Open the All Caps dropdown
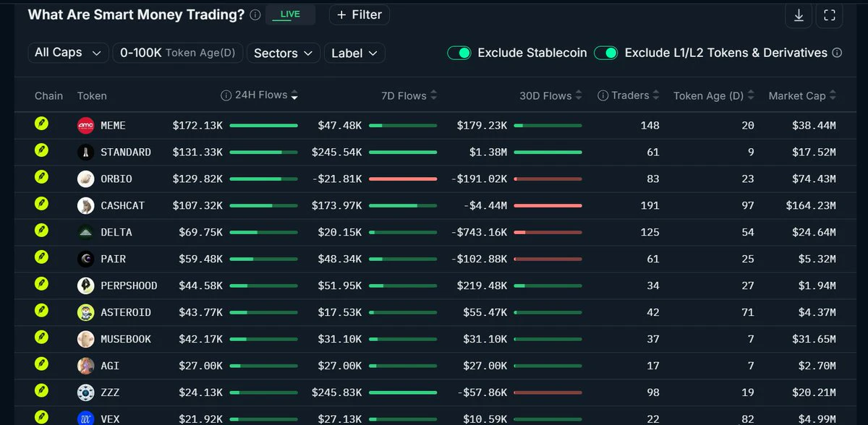The width and height of the screenshot is (868, 425). 68,53
